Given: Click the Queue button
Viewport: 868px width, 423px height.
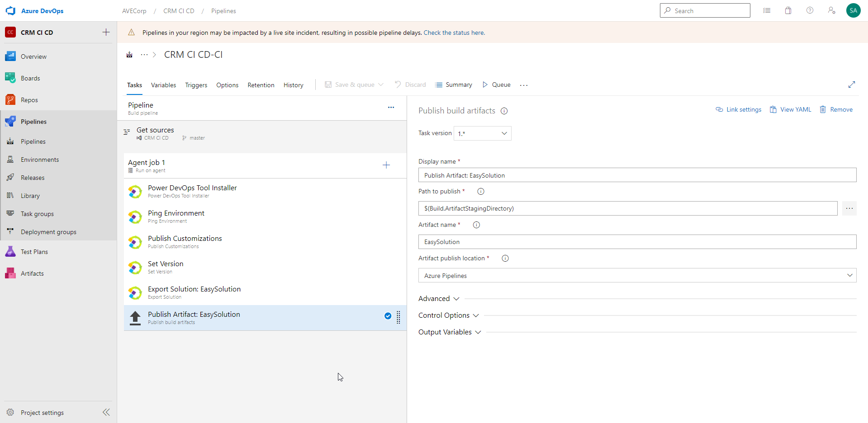Looking at the screenshot, I should click(x=496, y=85).
